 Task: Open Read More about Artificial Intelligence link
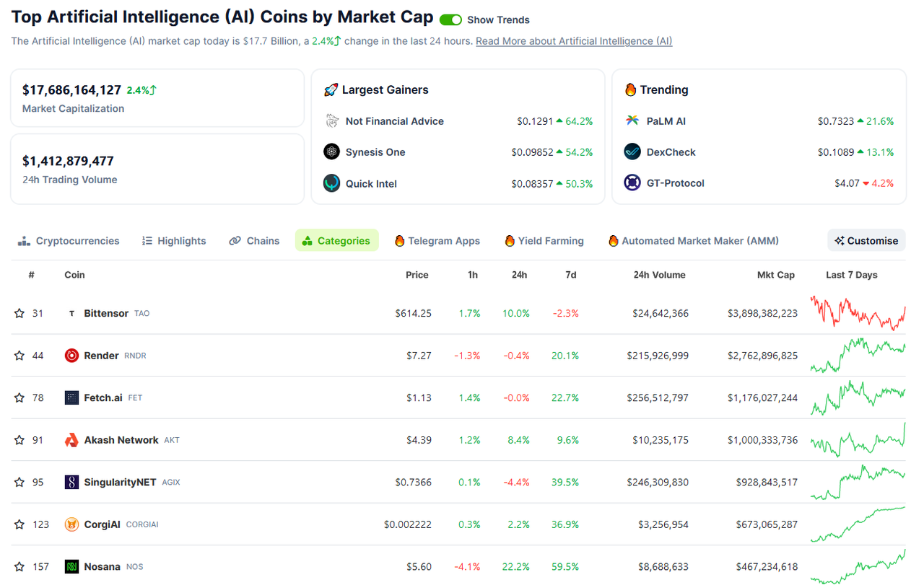574,41
